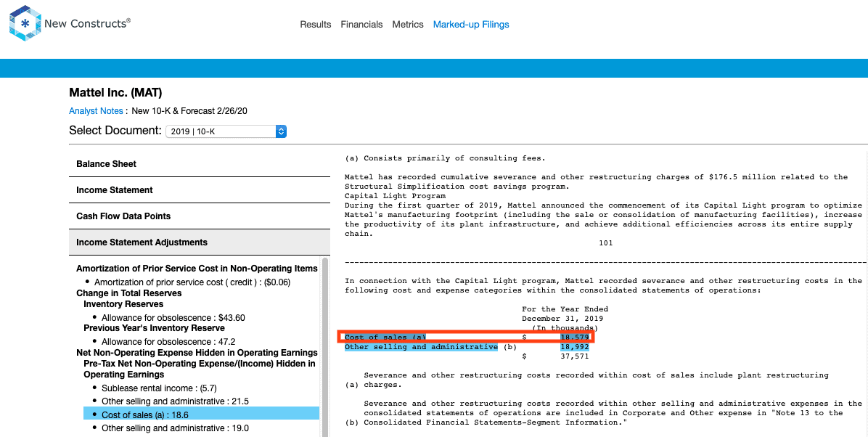Click 'New 10-K & Forecast 2/26/20' text
868x437 pixels.
pyautogui.click(x=189, y=111)
